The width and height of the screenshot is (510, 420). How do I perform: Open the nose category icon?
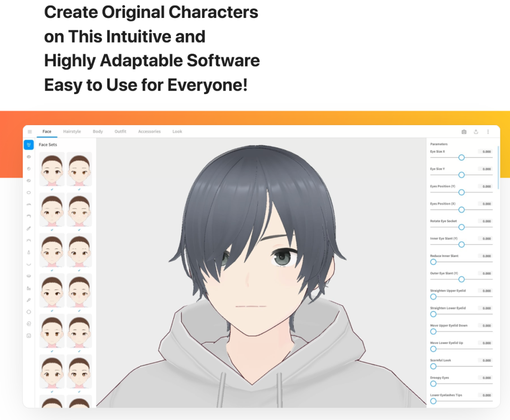[x=29, y=252]
